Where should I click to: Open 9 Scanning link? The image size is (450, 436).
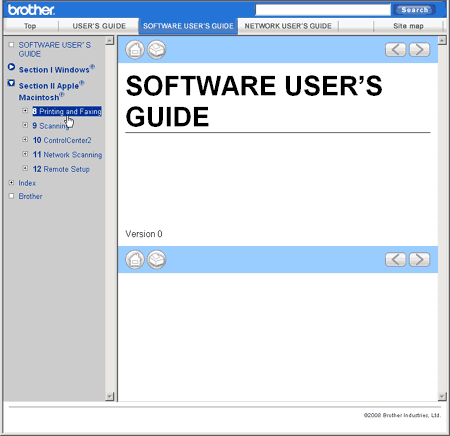tap(51, 126)
